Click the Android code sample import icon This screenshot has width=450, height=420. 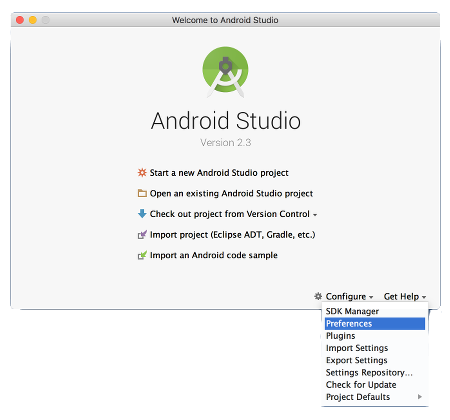click(x=142, y=255)
